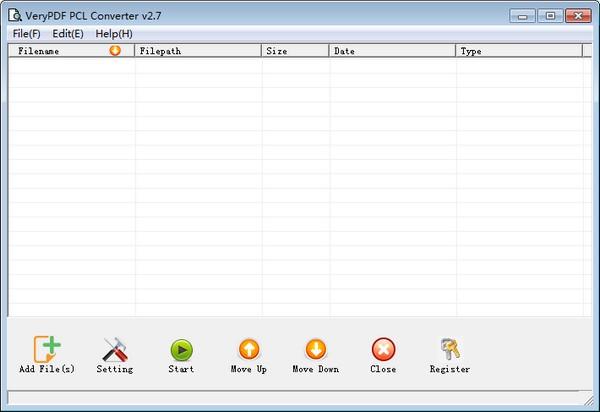Viewport: 600px width, 412px height.
Task: Click the red Close icon
Action: tap(383, 349)
